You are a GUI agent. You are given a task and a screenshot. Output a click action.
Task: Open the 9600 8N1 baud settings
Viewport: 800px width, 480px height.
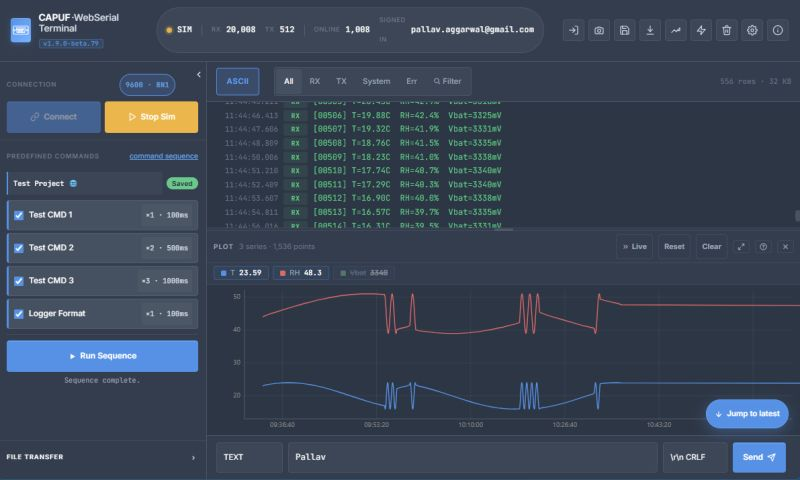click(x=147, y=85)
